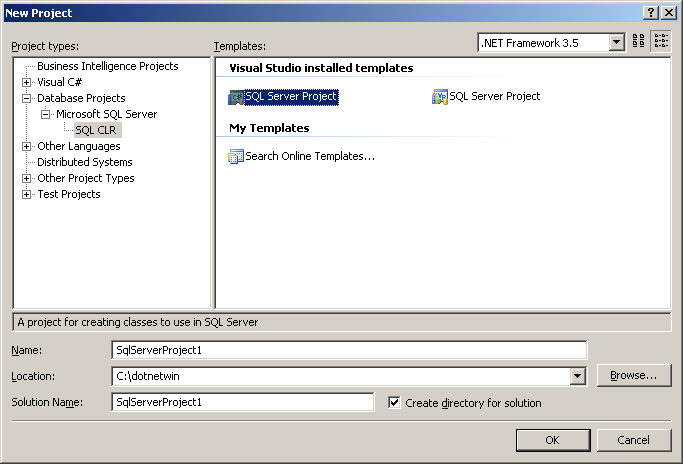Select the SQL CLR tree item
This screenshot has width=683, height=464.
pyautogui.click(x=96, y=130)
